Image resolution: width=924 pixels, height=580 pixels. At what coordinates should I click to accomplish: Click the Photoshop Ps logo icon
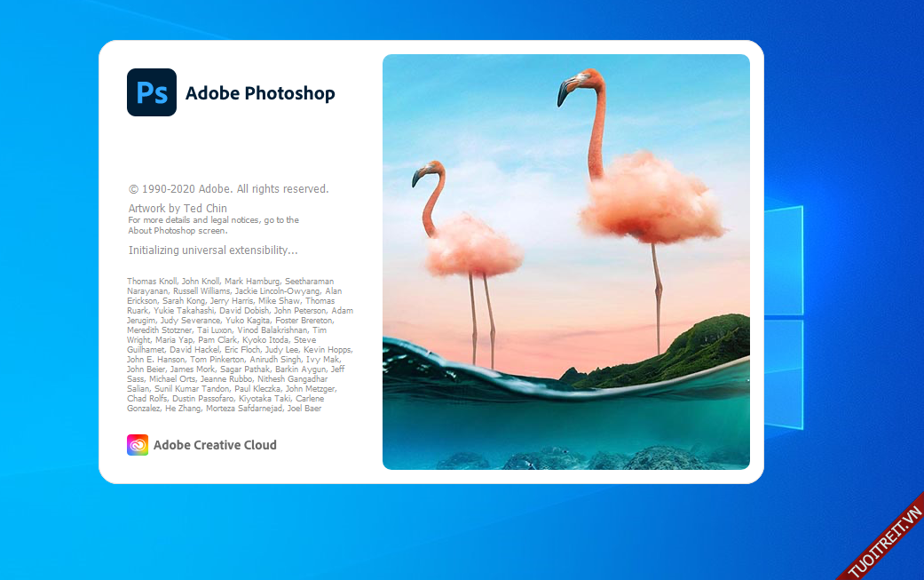[152, 92]
